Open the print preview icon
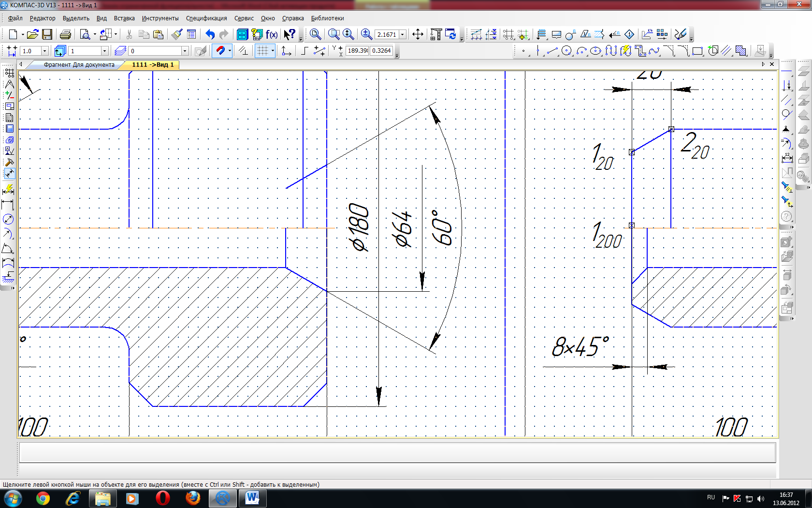The height and width of the screenshot is (508, 812). pyautogui.click(x=85, y=34)
